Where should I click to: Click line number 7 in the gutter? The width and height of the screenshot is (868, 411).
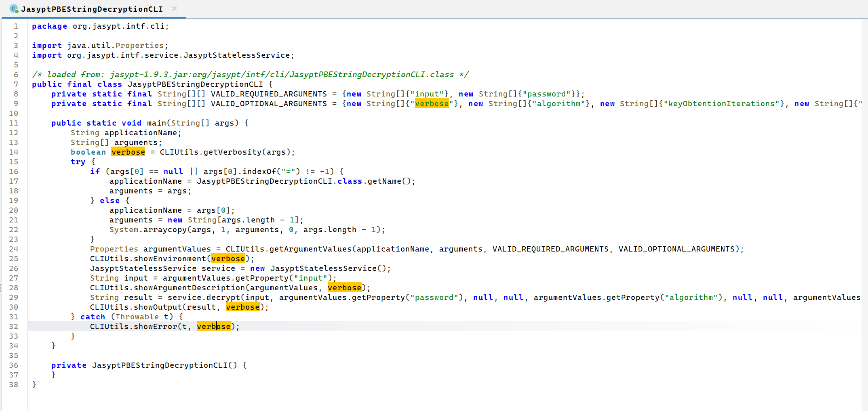tap(16, 84)
